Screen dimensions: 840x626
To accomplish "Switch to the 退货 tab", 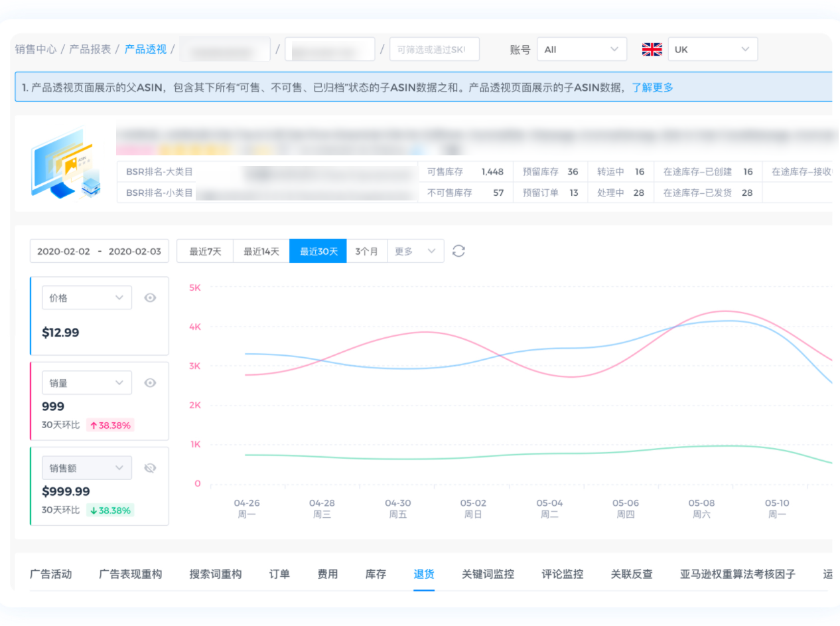I will 424,574.
